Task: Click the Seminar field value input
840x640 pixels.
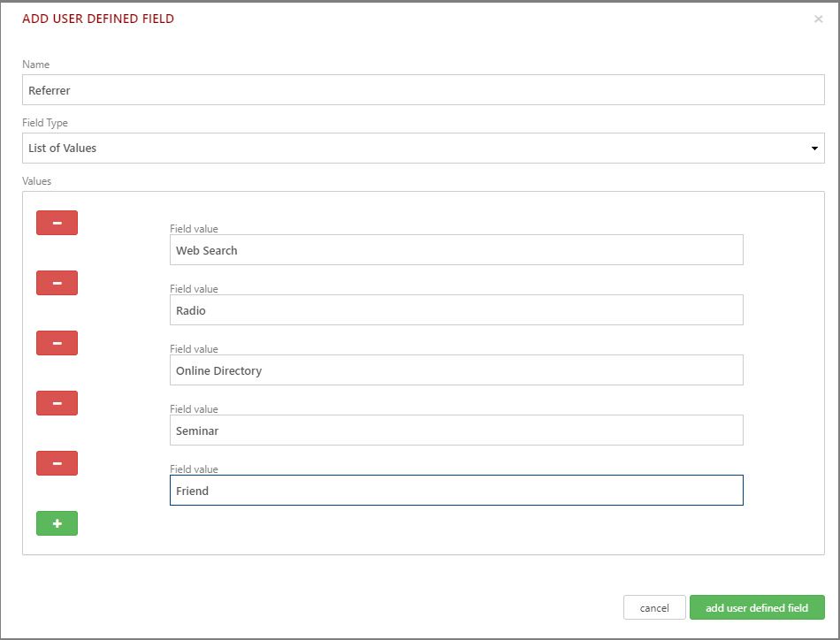Action: coord(456,430)
